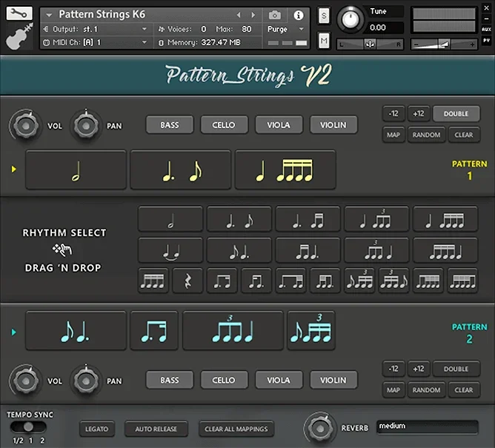
Task: Select dotted quarter plus two sixteenths tile
Action: coord(308,219)
